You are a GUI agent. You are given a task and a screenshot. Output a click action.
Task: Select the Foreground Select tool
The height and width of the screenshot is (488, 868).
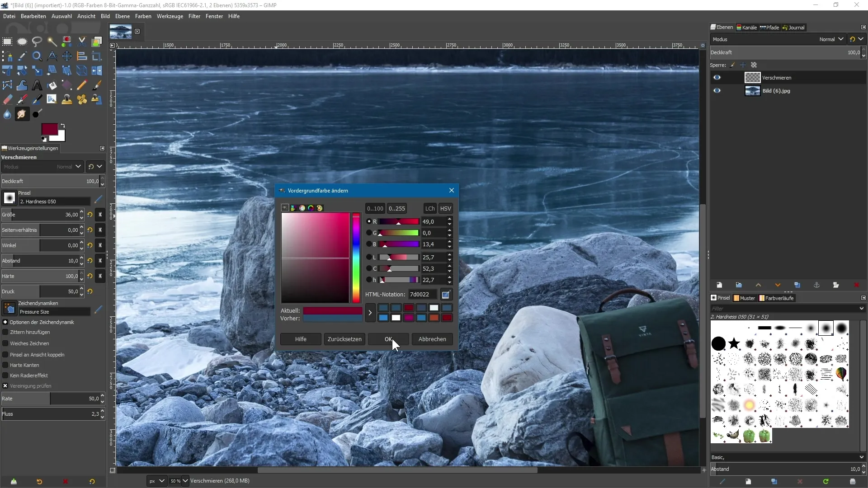tap(97, 42)
